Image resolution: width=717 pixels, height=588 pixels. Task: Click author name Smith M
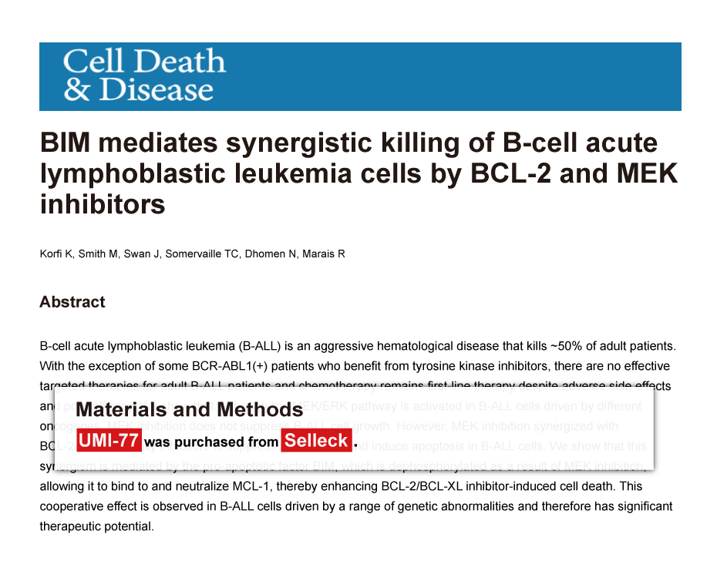[98, 254]
